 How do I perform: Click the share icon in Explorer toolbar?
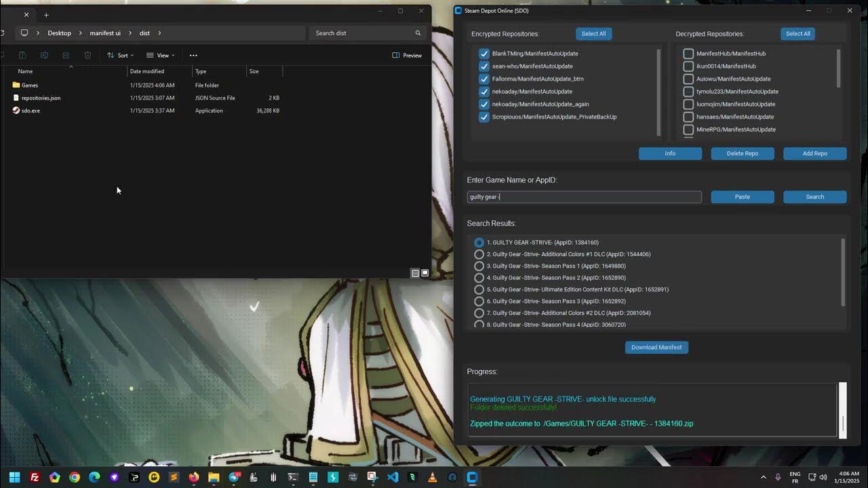(66, 56)
